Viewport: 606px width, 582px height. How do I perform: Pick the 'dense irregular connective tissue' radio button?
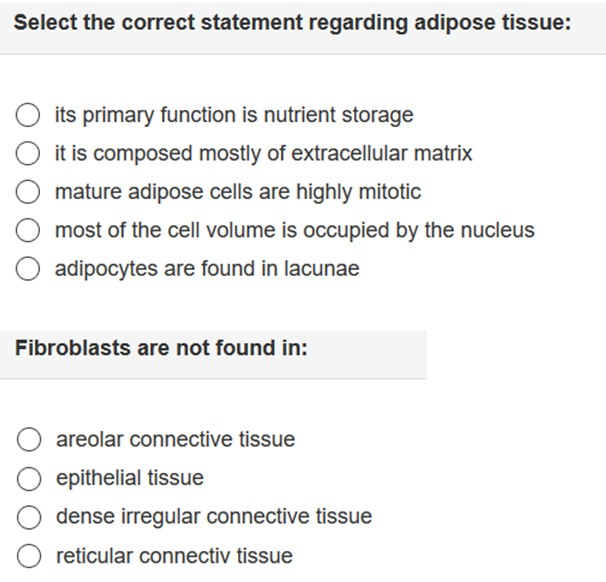click(x=30, y=517)
